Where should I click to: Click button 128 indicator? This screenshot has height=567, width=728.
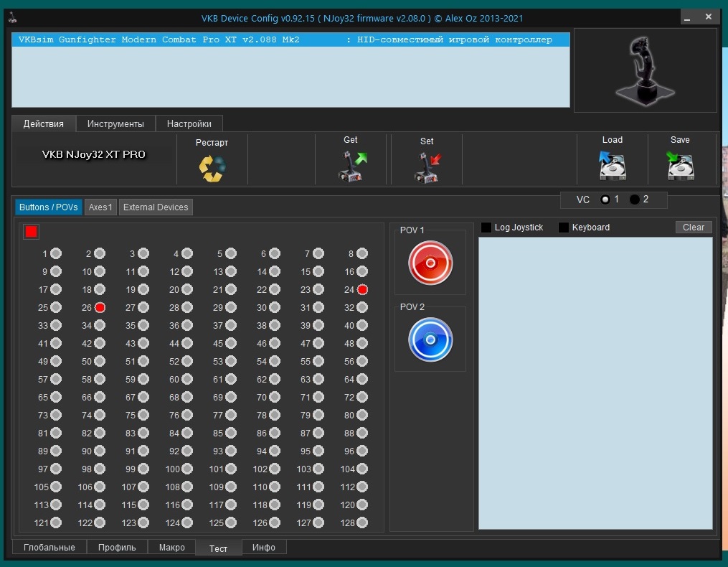(362, 523)
